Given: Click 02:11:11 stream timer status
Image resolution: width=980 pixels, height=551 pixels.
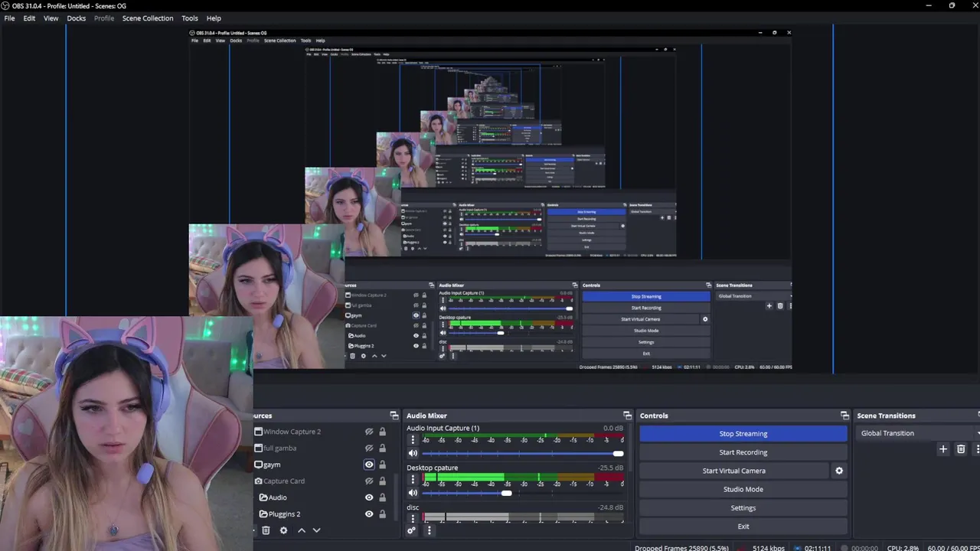Looking at the screenshot, I should 818,548.
